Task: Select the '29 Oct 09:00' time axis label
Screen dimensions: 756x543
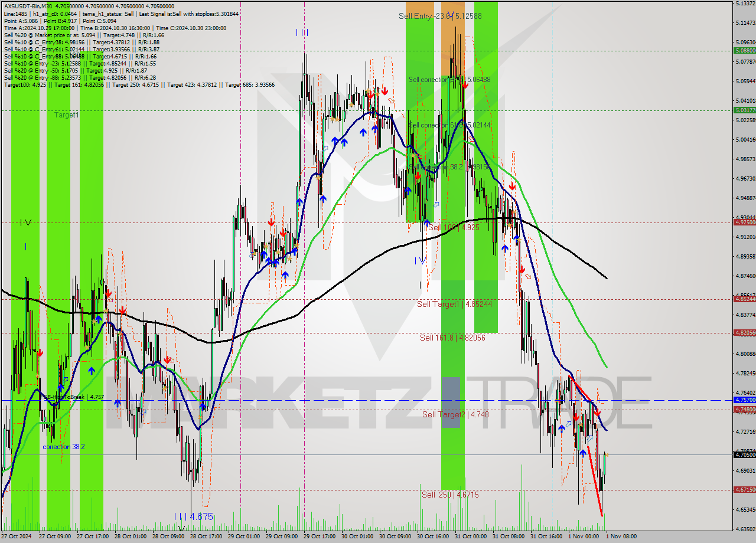Action: pyautogui.click(x=281, y=537)
